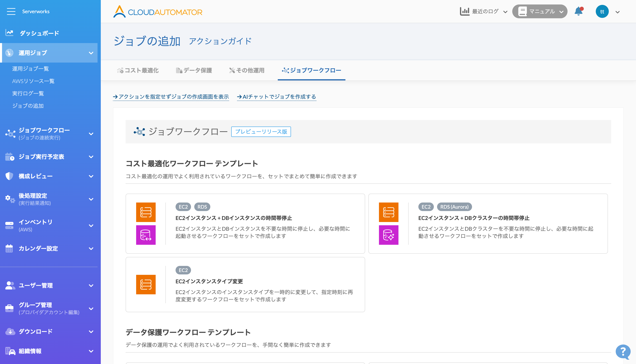Screen dimensions: 636x364
Task: Click the 運用ジョブ gauge icon
Action: tap(10, 53)
